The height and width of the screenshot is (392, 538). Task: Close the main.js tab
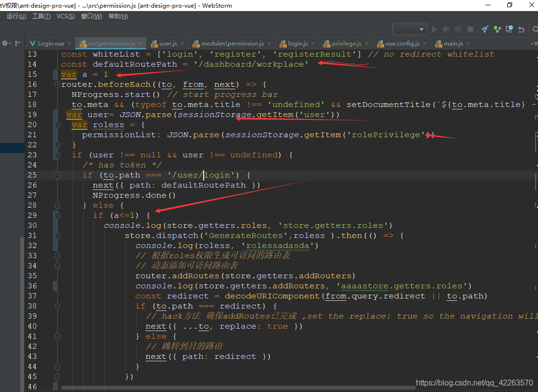click(x=468, y=44)
